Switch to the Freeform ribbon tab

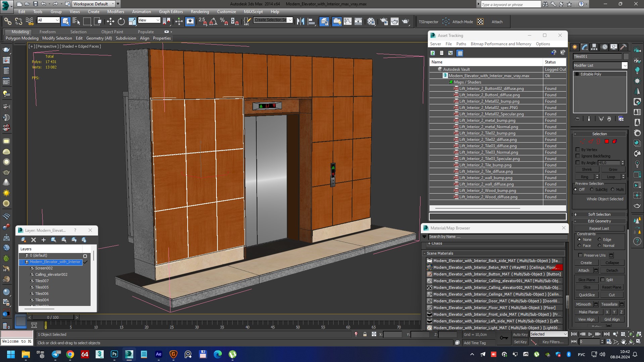48,32
